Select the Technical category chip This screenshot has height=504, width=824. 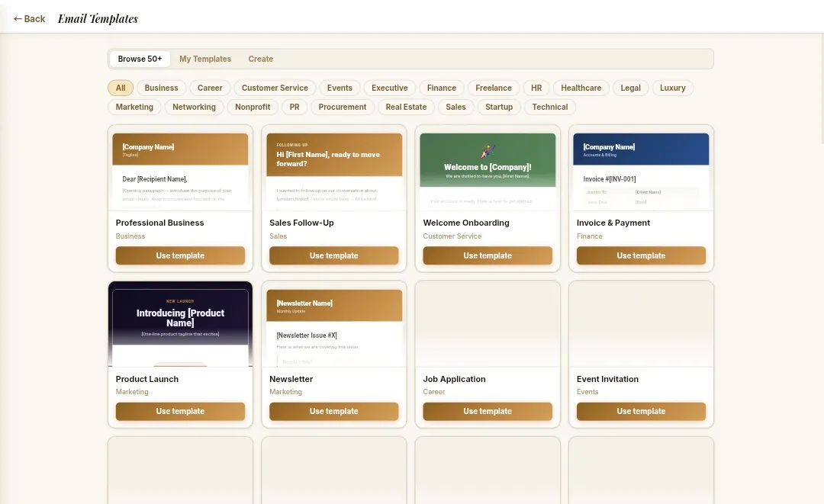549,107
